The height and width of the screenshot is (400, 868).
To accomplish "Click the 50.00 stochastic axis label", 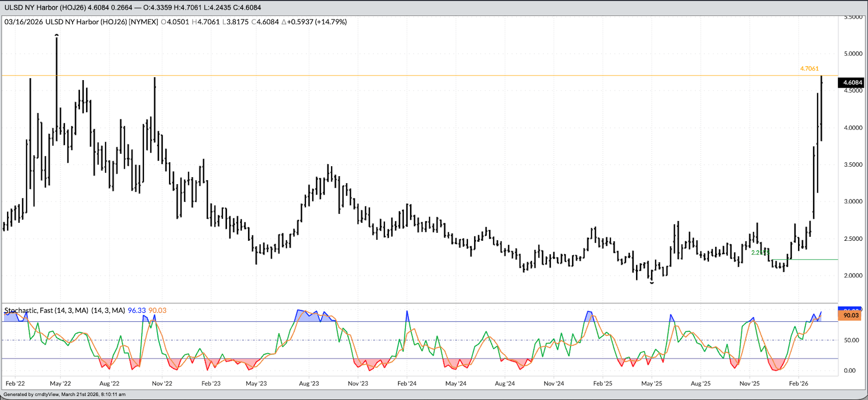I will 851,340.
